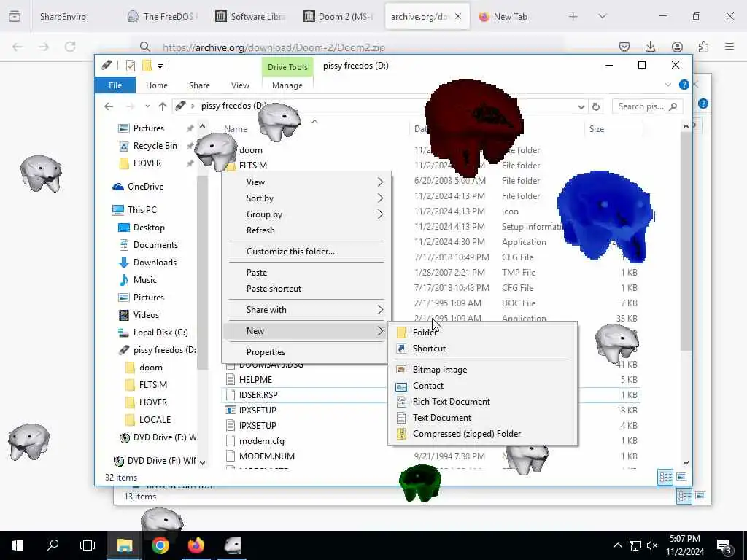Choose Customize this folder...
This screenshot has width=747, height=560.
click(306, 252)
